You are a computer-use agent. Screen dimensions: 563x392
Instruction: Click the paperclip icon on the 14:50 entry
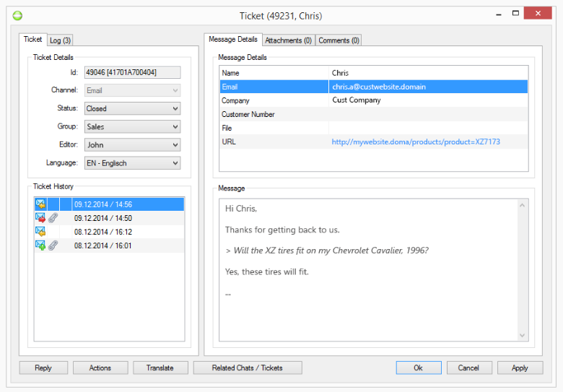pyautogui.click(x=53, y=218)
